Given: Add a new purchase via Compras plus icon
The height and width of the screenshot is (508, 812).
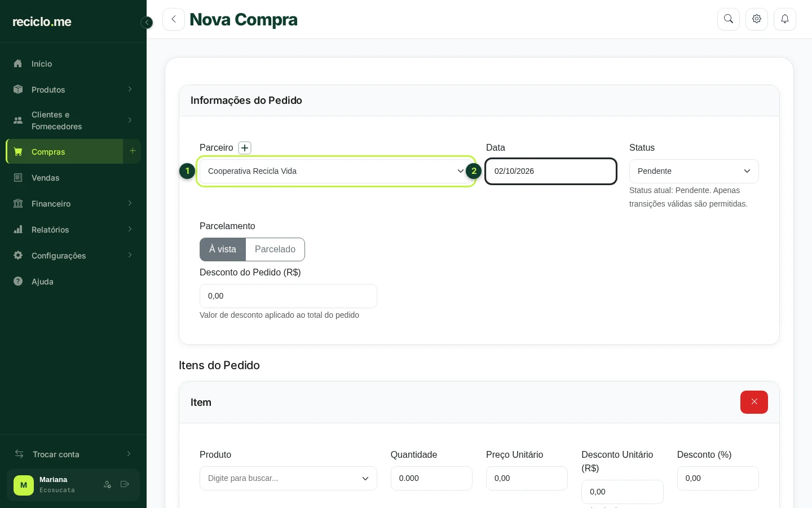Looking at the screenshot, I should (x=133, y=151).
